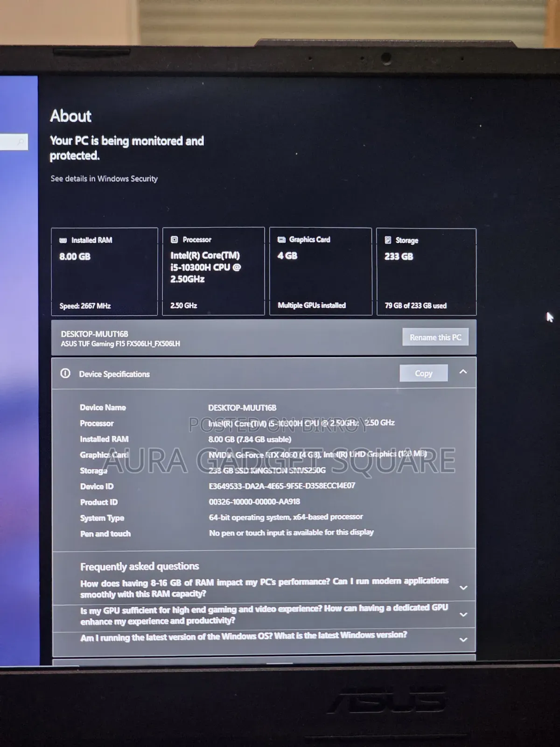The height and width of the screenshot is (747, 560).
Task: Click the ASUS TUF Gaming F15 model text
Action: pyautogui.click(x=120, y=344)
